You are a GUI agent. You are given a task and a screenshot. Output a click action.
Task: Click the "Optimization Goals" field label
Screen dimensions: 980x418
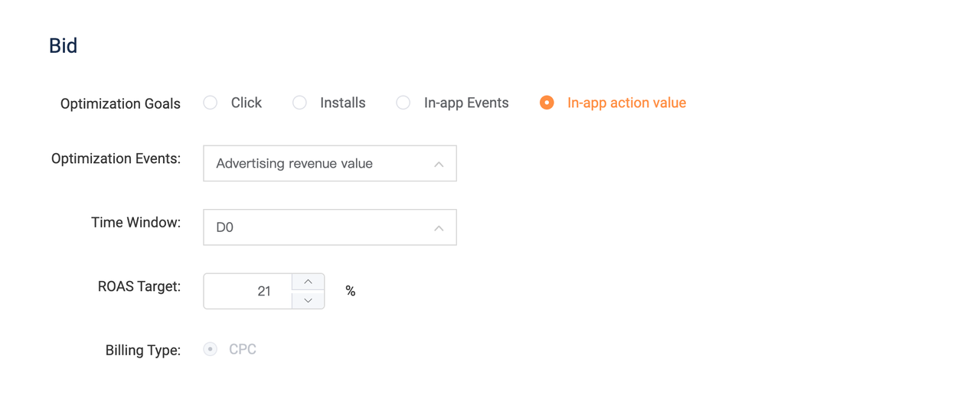click(x=120, y=104)
